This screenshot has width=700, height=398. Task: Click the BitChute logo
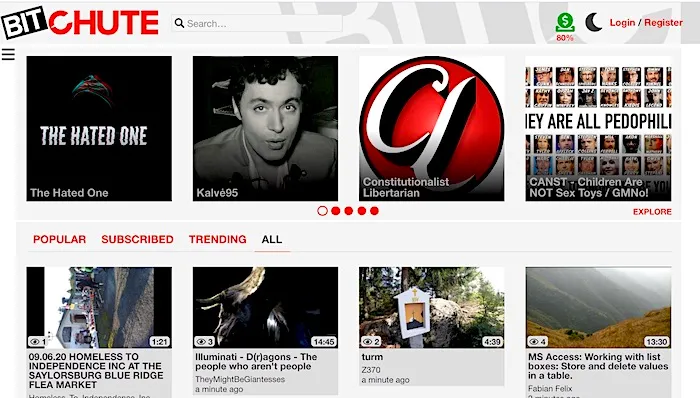(x=80, y=22)
